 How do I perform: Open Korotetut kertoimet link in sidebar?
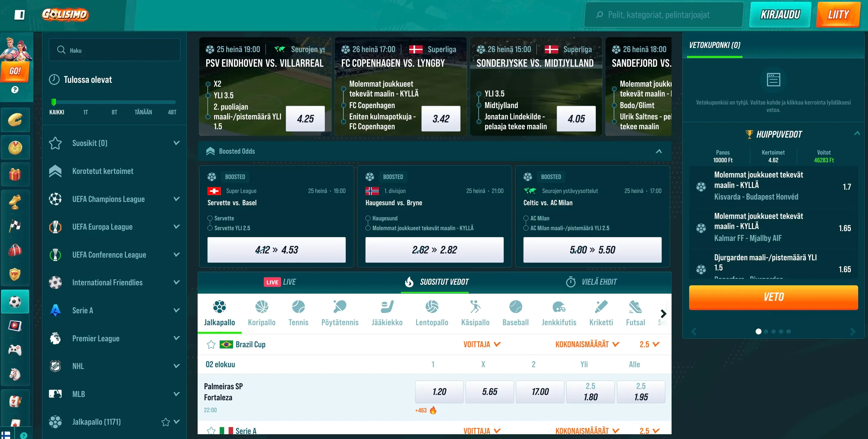tap(103, 171)
